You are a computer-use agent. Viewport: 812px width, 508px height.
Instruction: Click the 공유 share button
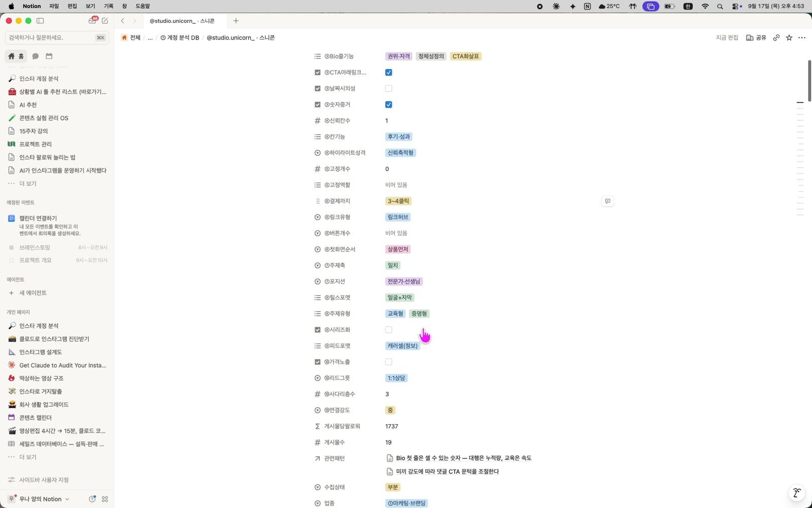(x=756, y=38)
